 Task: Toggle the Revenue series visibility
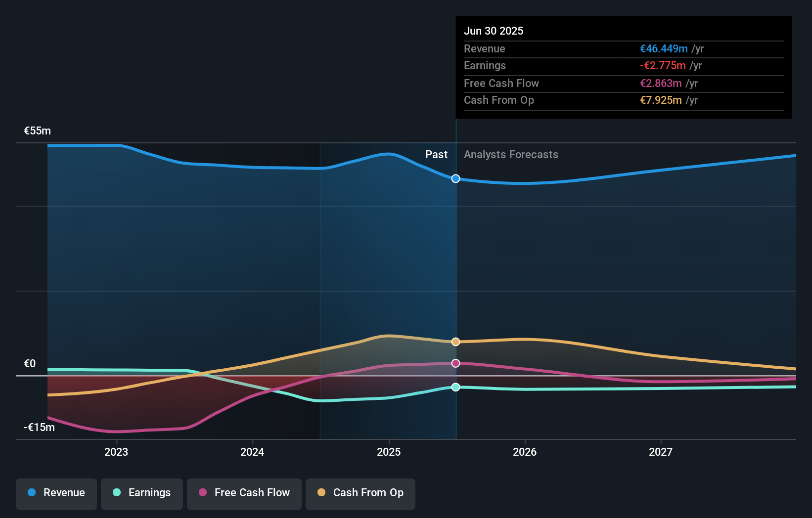[56, 493]
